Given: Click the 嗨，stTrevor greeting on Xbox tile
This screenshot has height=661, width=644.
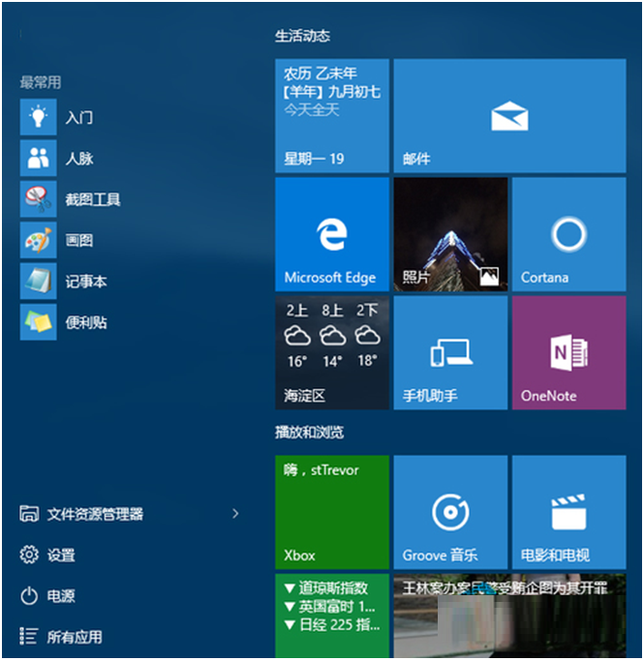Looking at the screenshot, I should click(x=321, y=470).
